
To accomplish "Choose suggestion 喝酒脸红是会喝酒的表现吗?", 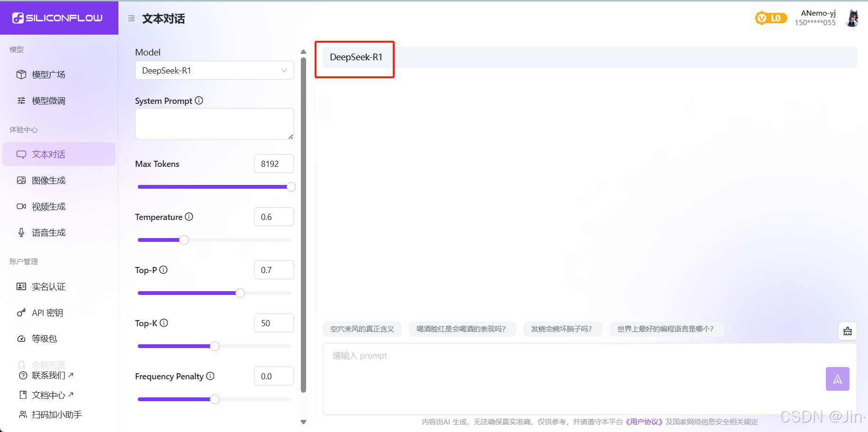I will point(462,329).
